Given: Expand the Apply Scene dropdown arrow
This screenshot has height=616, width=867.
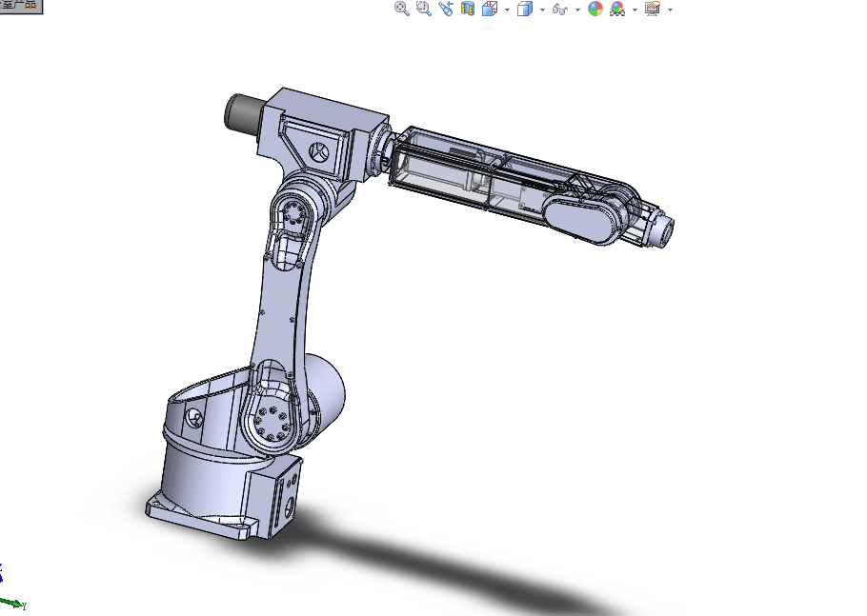Looking at the screenshot, I should [635, 10].
